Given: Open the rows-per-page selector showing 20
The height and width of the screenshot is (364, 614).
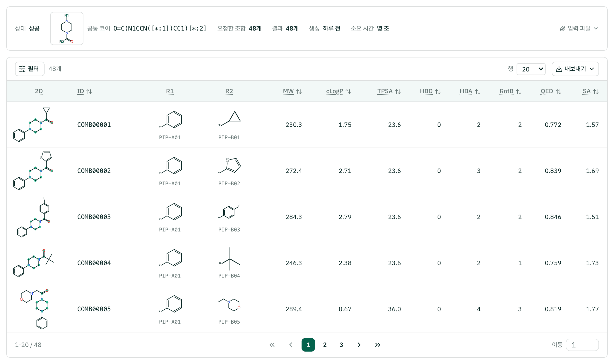Looking at the screenshot, I should tap(531, 69).
